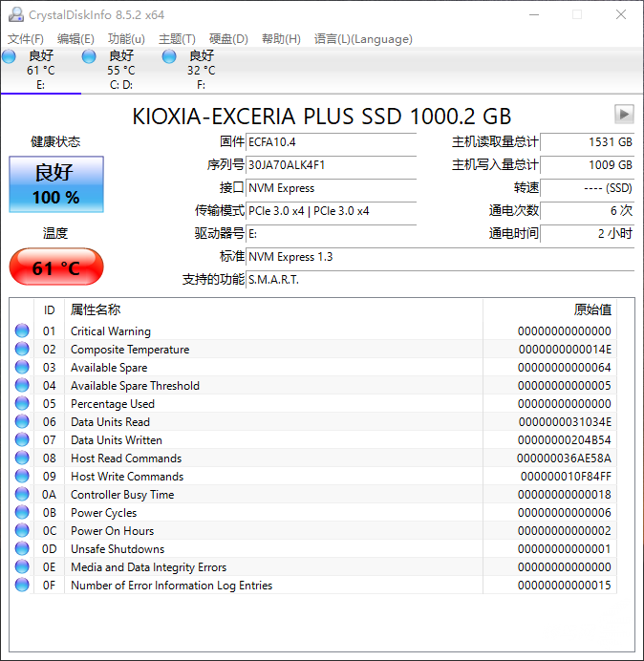Click the standard field NVM Express 1.3
This screenshot has height=661, width=644.
[x=440, y=257]
